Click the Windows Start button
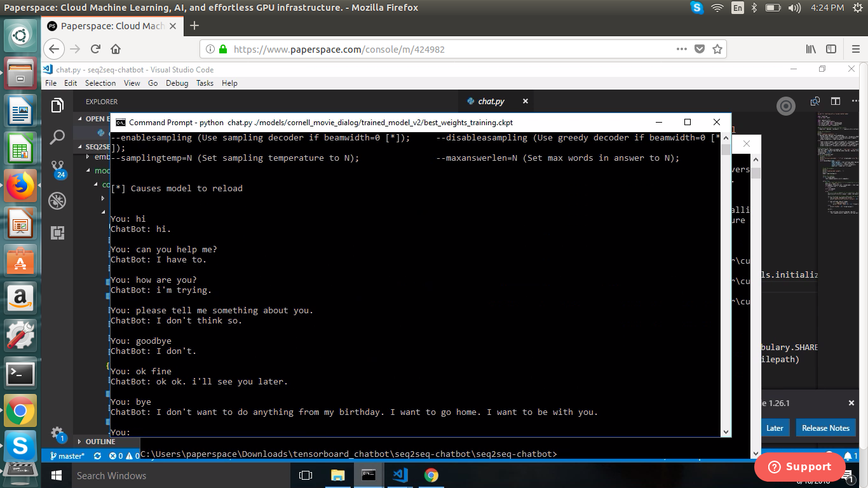The height and width of the screenshot is (488, 868). (56, 475)
